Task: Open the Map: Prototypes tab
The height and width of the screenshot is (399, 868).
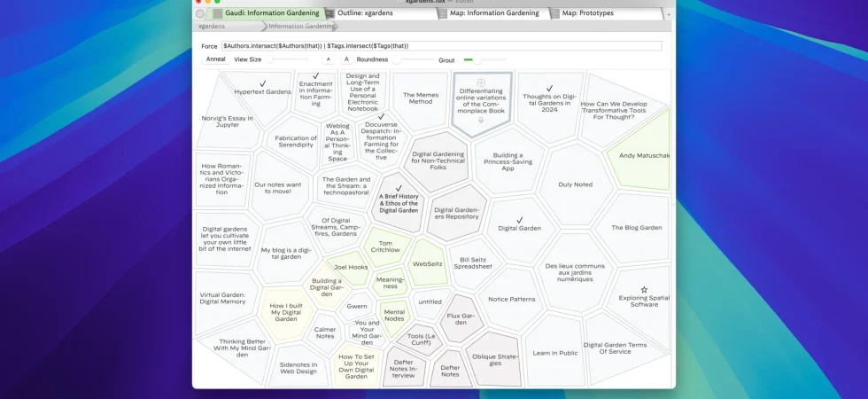Action: [587, 13]
